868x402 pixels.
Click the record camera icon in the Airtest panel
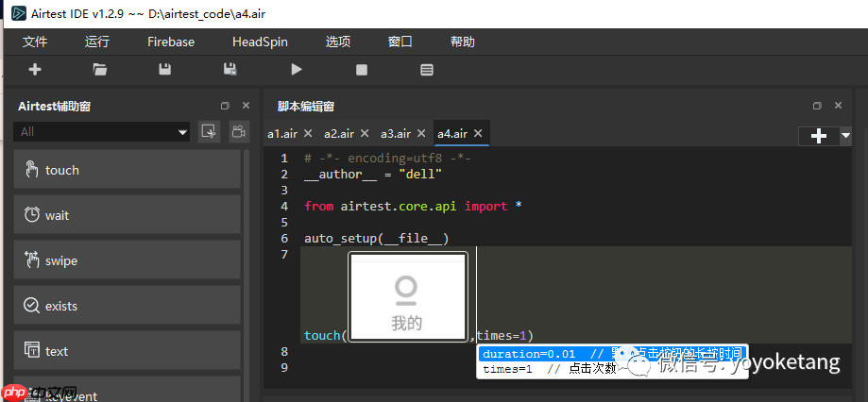239,131
